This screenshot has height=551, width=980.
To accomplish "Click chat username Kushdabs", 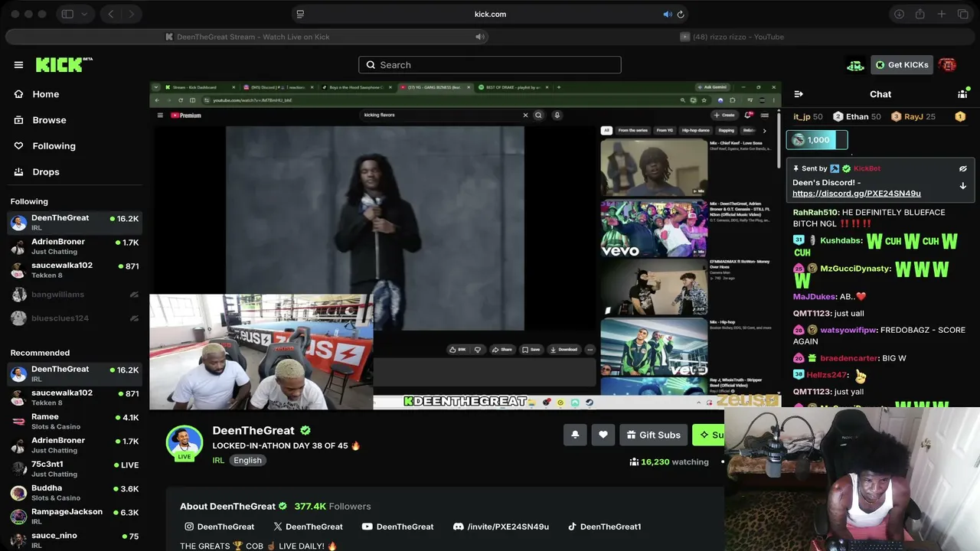I will [841, 240].
